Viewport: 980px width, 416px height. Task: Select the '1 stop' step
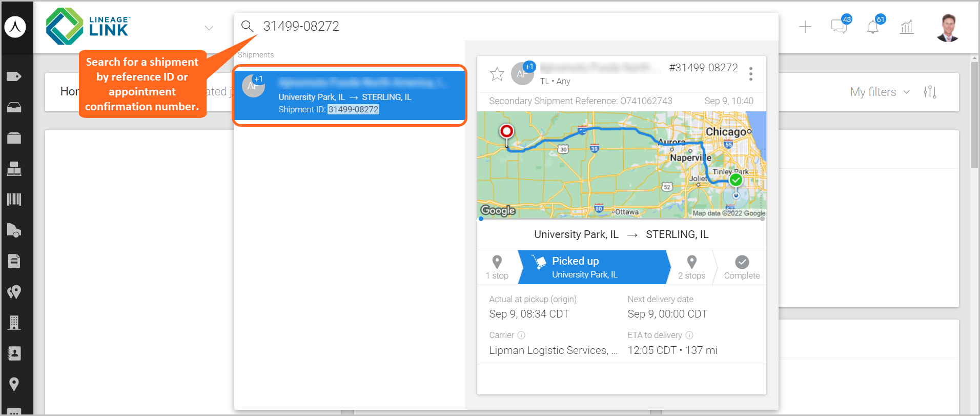(497, 267)
